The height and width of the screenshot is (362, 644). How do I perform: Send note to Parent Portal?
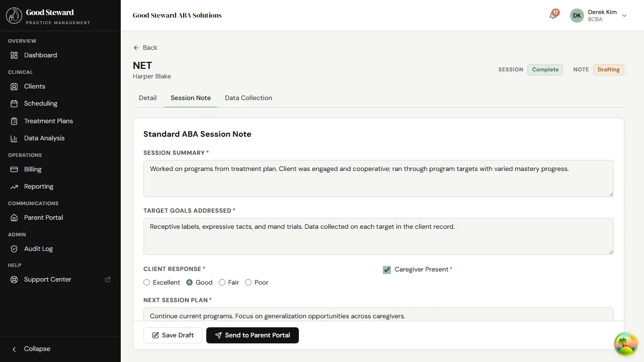pyautogui.click(x=253, y=335)
